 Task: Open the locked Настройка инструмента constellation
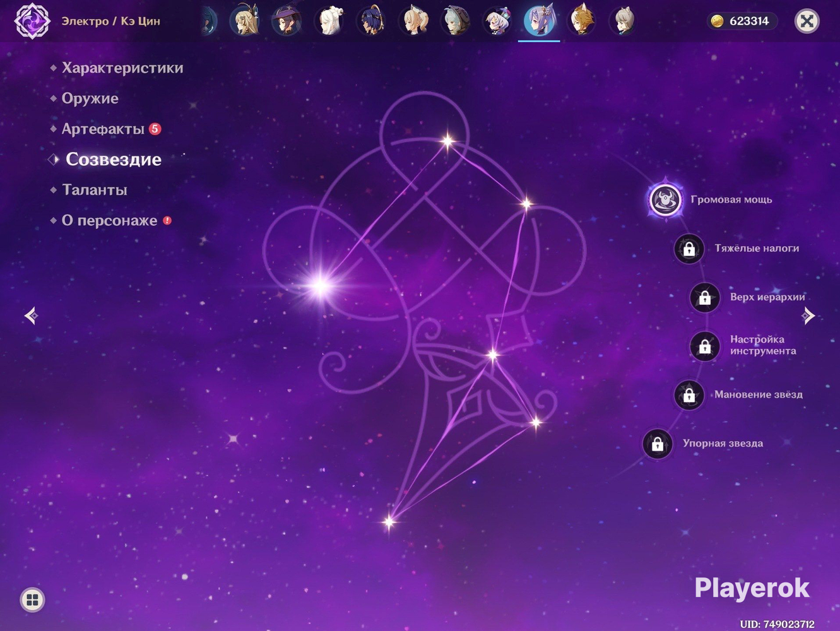pos(705,346)
